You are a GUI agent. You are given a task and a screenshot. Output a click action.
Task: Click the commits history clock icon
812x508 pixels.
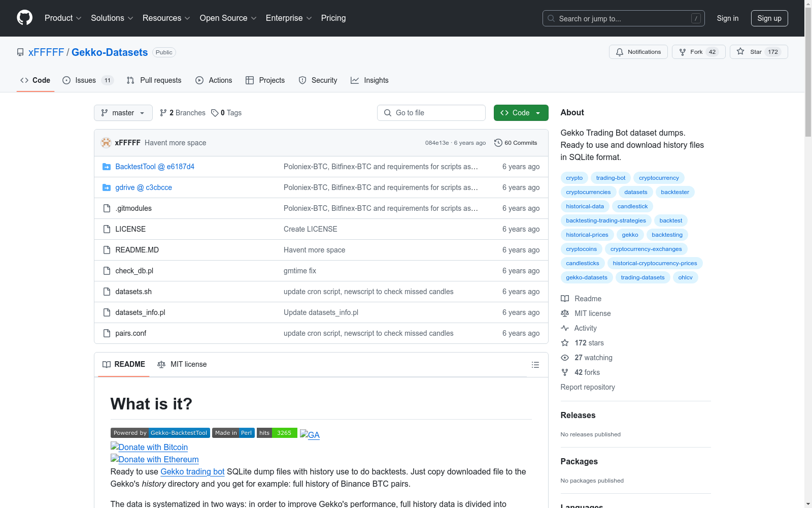(498, 143)
